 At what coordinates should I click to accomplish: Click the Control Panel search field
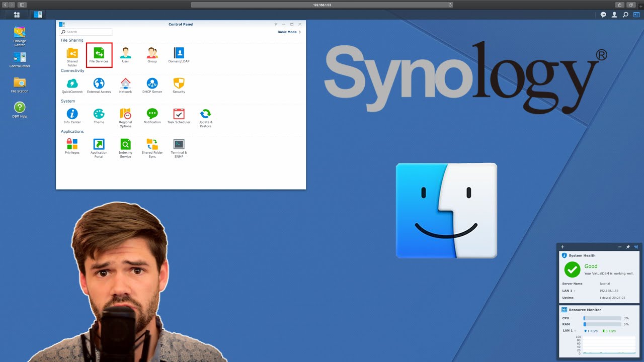pyautogui.click(x=86, y=32)
